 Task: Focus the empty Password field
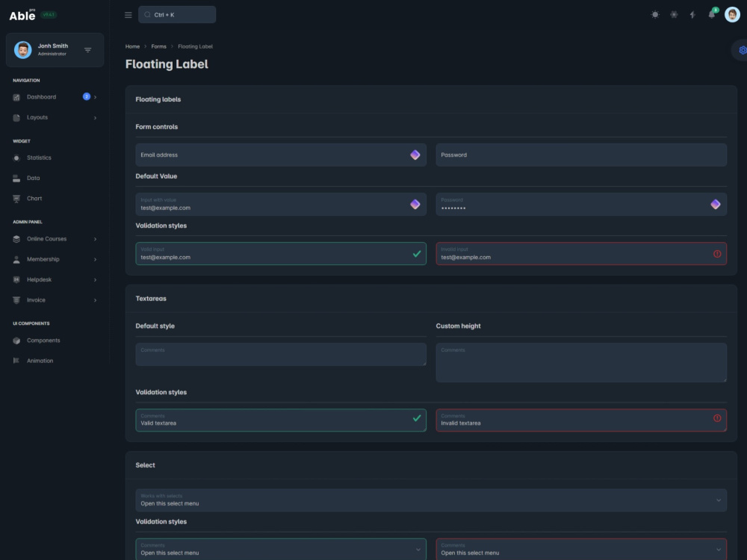point(581,155)
